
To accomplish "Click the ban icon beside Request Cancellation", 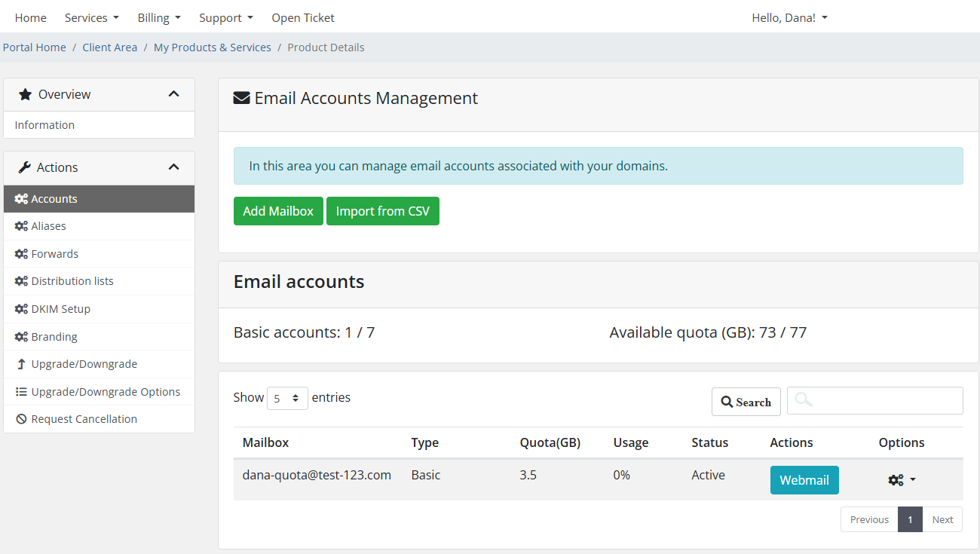I will (21, 419).
